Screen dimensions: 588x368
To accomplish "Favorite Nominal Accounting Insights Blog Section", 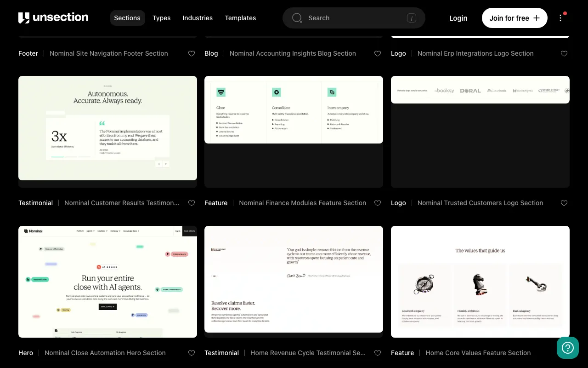I will 378,53.
